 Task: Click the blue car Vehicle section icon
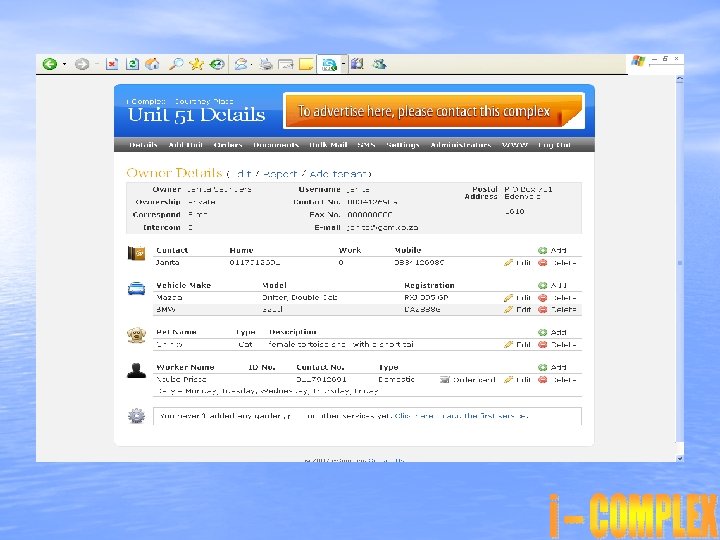pos(136,288)
